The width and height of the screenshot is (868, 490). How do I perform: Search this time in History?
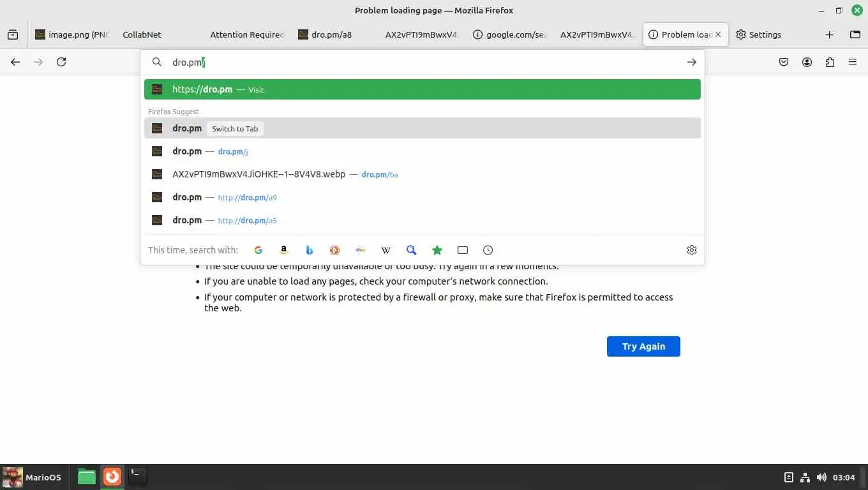(x=488, y=250)
